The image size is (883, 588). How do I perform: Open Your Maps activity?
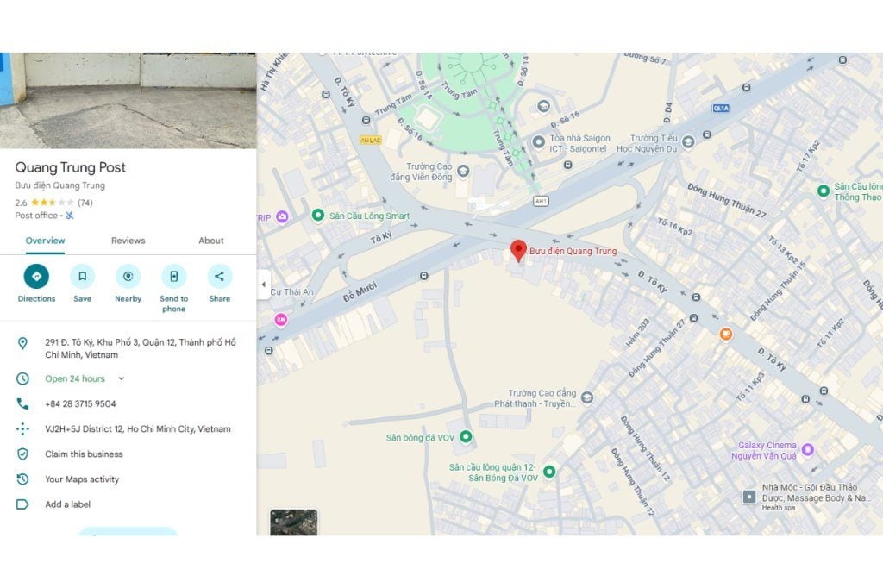(x=82, y=479)
